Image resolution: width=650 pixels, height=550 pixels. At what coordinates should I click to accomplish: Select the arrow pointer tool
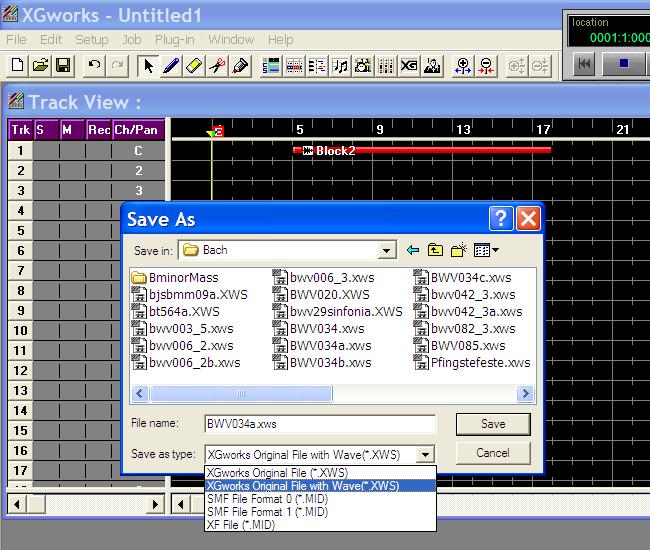pyautogui.click(x=148, y=65)
